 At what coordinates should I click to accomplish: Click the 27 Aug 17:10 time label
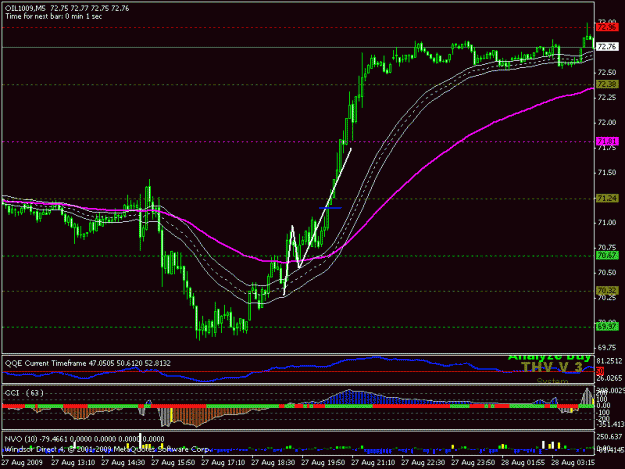(x=223, y=463)
